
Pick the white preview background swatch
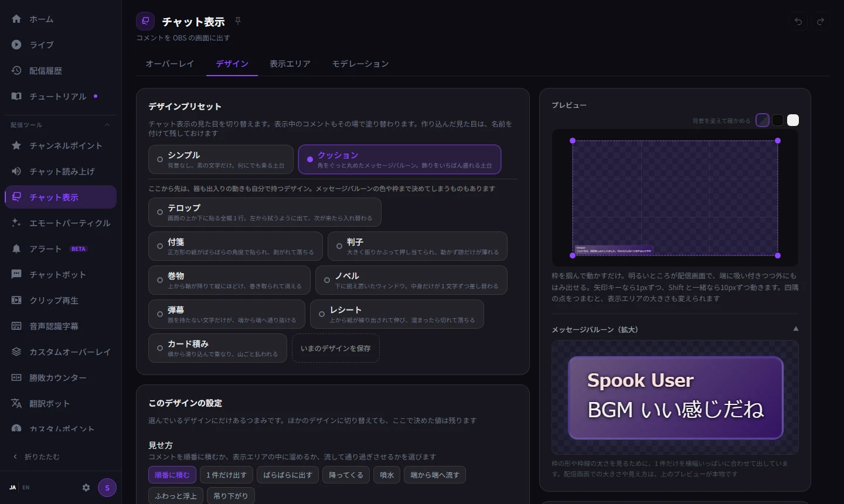[x=793, y=120]
